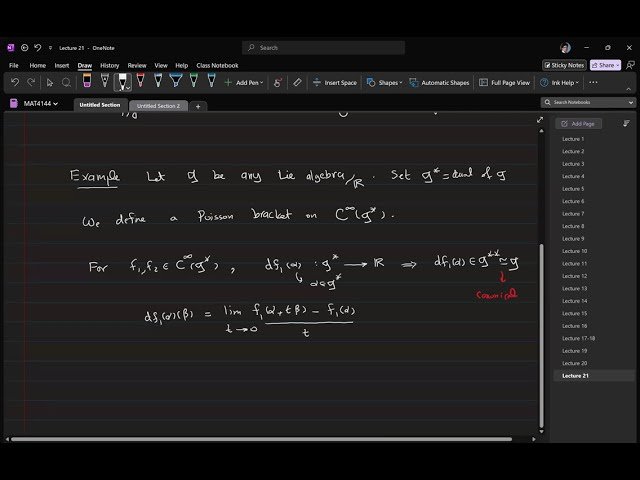Open the Quick Access Toolbar customize dropdown

click(50, 48)
